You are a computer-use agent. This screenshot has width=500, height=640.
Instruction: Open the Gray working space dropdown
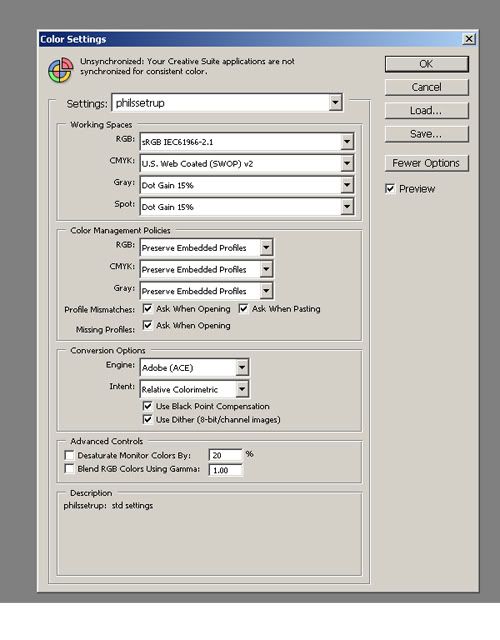point(247,185)
